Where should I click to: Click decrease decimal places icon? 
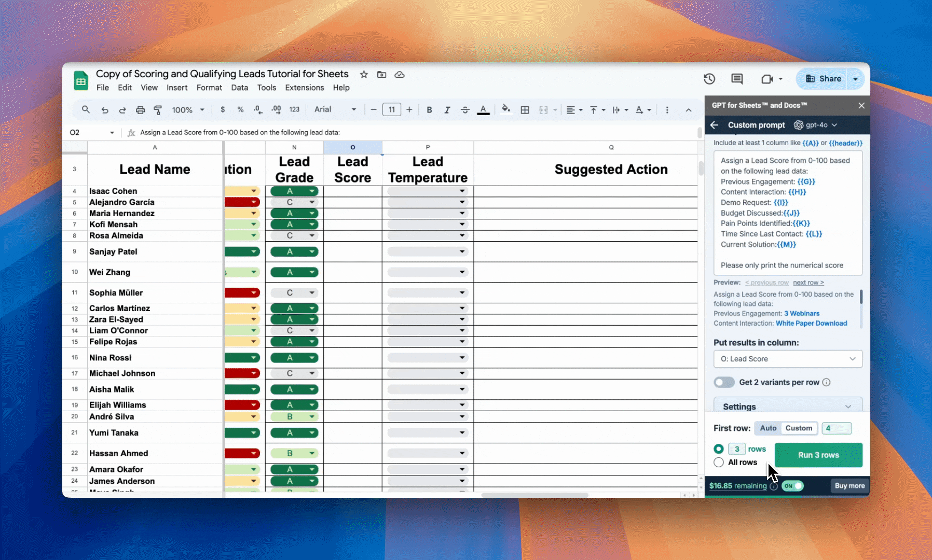[258, 109]
